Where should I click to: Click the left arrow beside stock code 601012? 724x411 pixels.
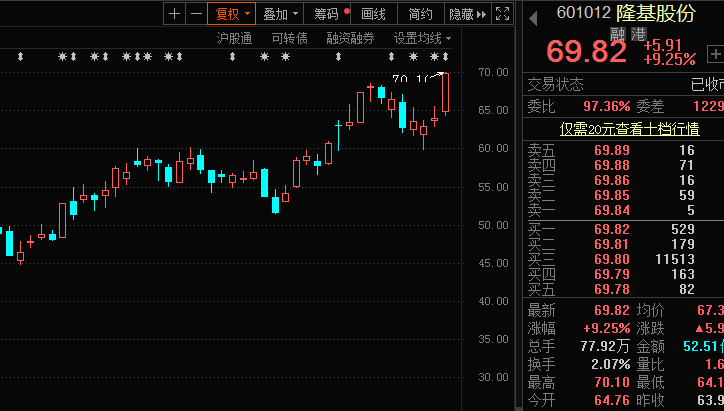pos(532,15)
